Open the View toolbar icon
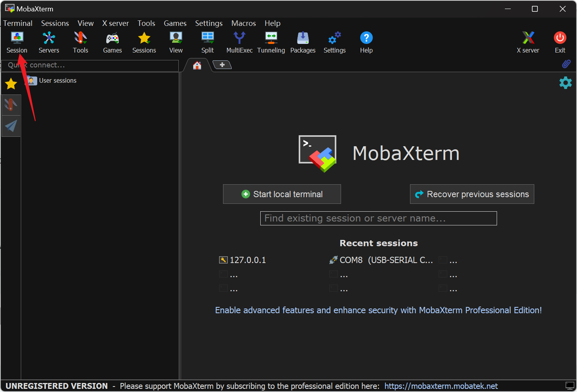The image size is (577, 392). (176, 42)
